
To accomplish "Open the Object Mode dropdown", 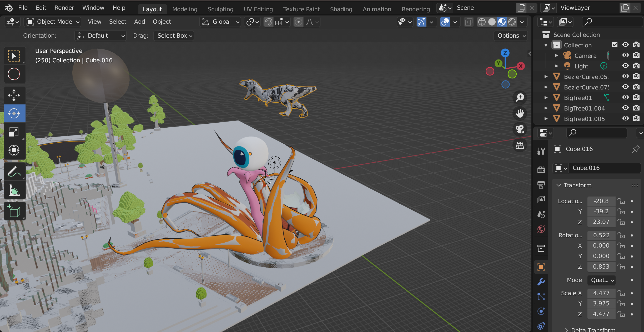I will point(53,22).
